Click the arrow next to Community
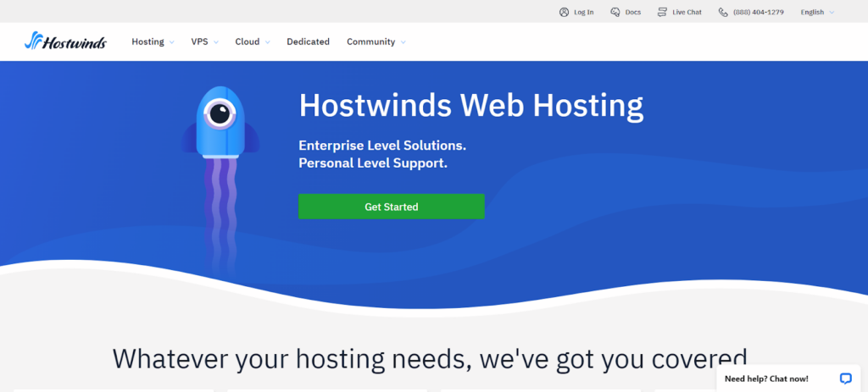868x392 pixels. 403,42
